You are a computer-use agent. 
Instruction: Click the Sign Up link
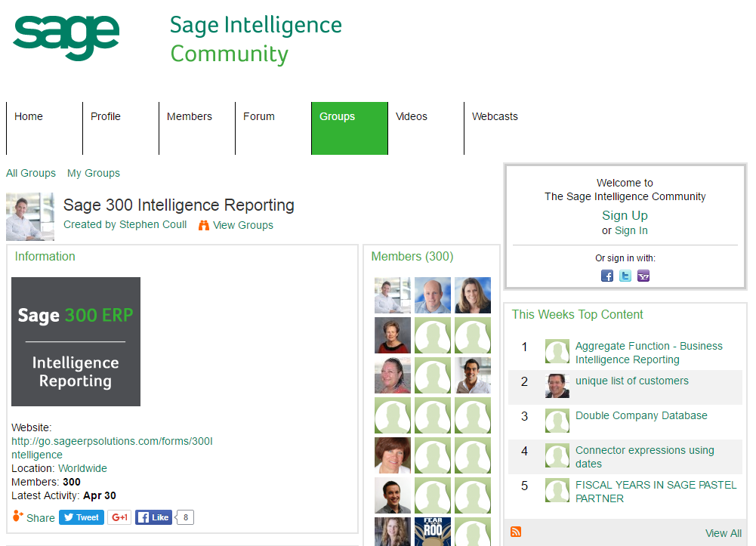point(625,215)
